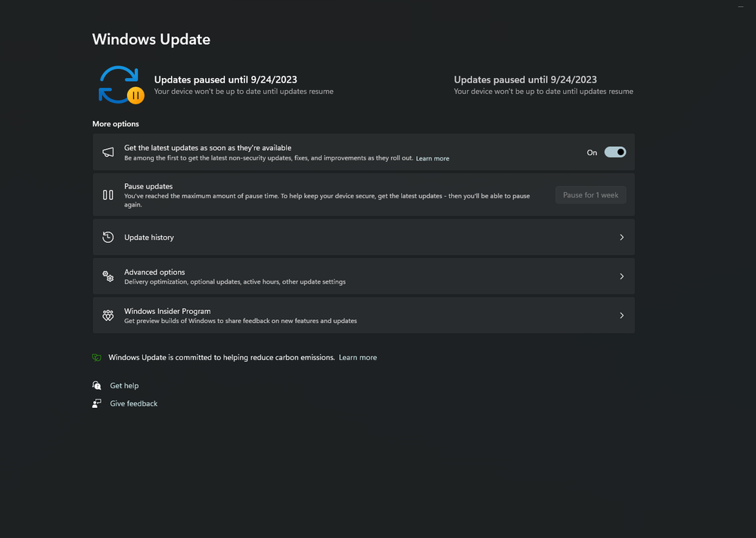Select the Advanced options row title

point(154,272)
